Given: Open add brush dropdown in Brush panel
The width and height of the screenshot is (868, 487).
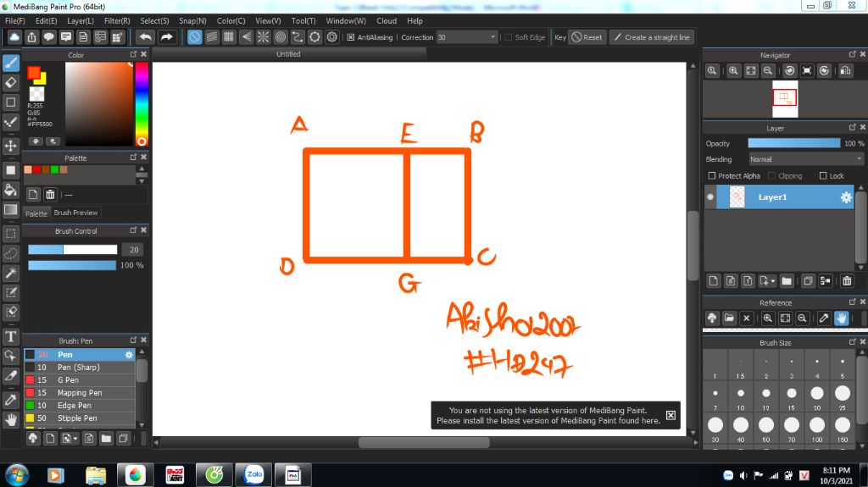Looking at the screenshot, I should [75, 439].
